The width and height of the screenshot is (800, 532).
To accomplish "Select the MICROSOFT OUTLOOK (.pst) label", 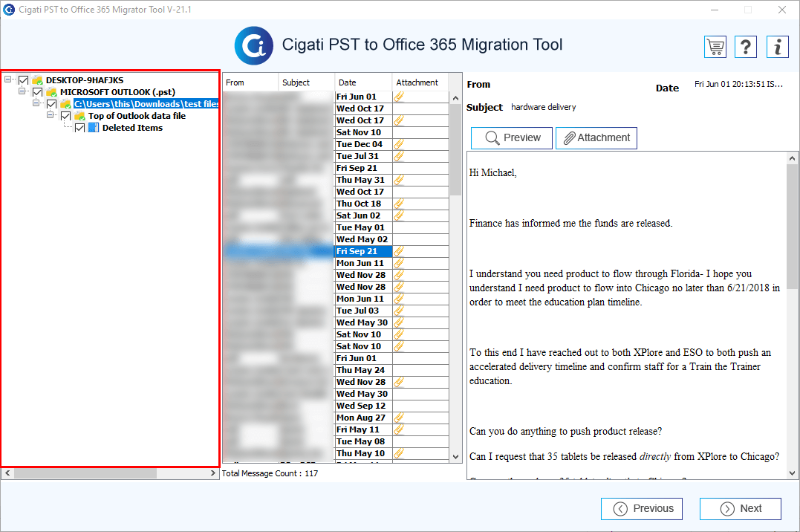I will 117,92.
